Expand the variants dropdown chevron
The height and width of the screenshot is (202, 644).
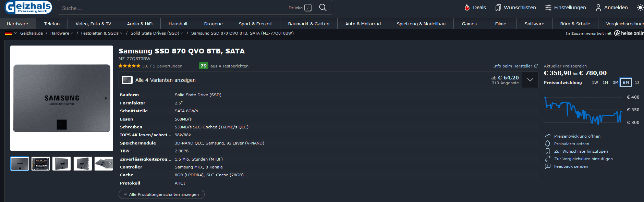click(530, 80)
